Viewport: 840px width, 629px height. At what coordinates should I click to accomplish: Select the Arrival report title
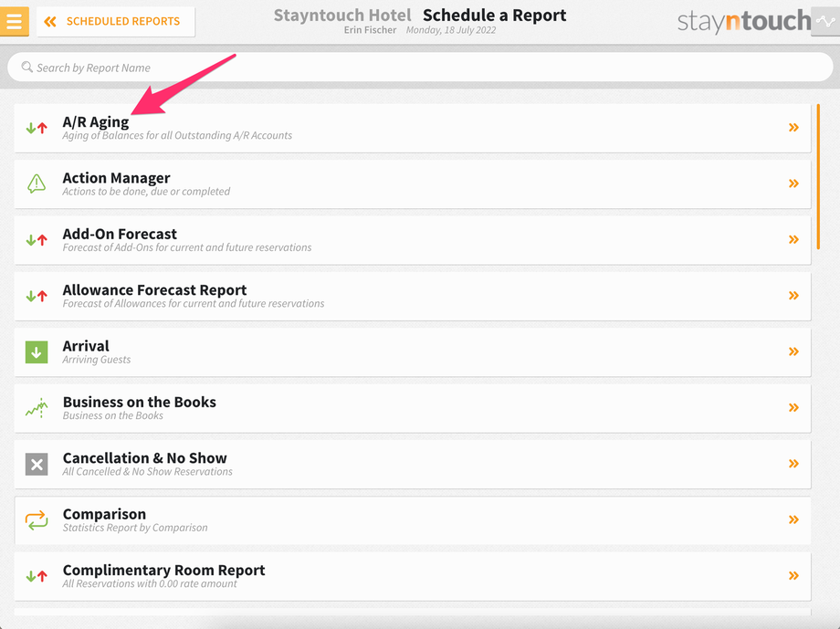pos(86,346)
